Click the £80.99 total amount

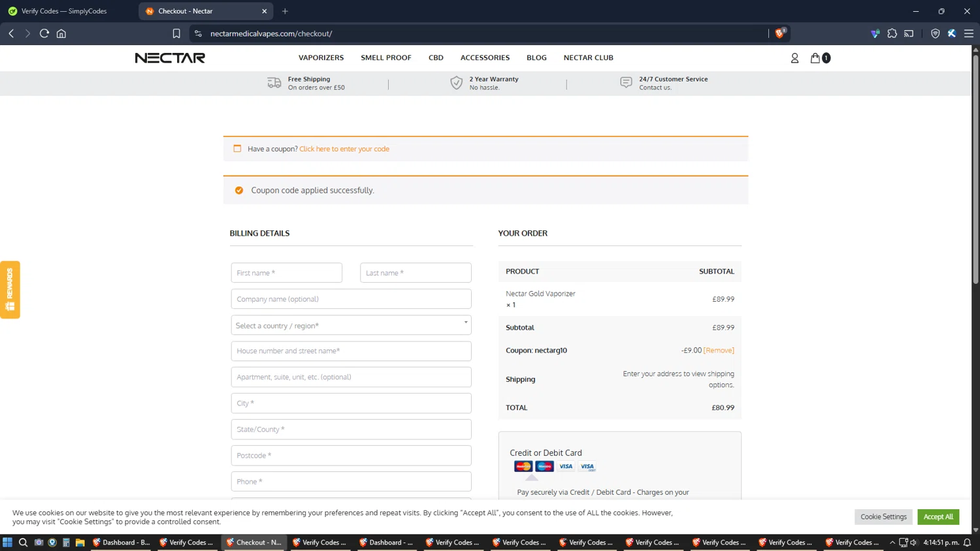[723, 408]
